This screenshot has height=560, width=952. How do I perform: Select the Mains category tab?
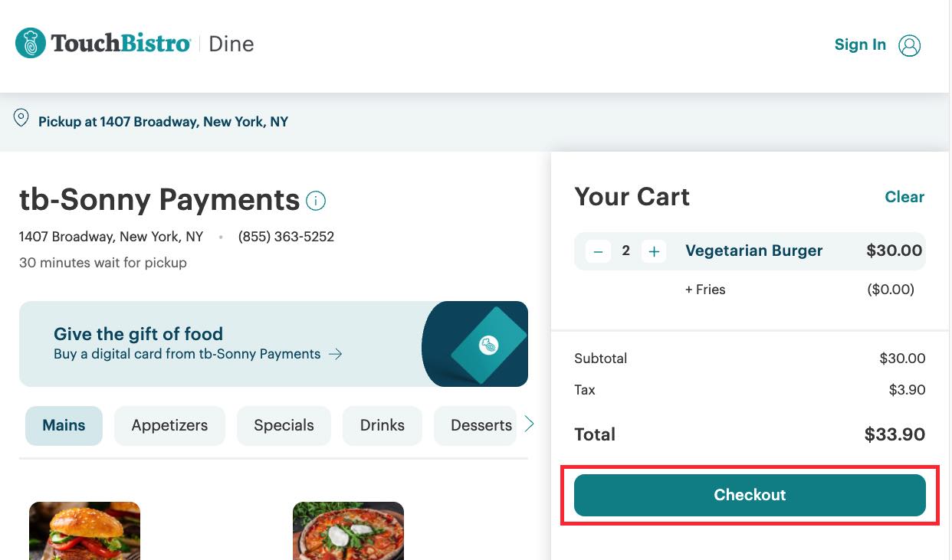coord(64,424)
